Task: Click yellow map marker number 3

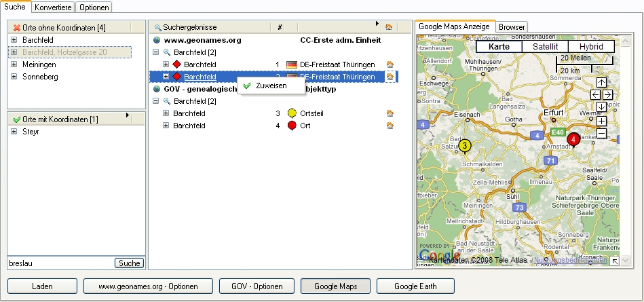Action: pos(464,145)
